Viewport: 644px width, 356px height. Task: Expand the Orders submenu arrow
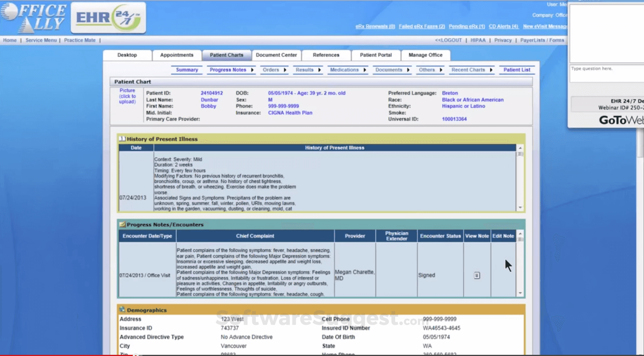(x=285, y=70)
